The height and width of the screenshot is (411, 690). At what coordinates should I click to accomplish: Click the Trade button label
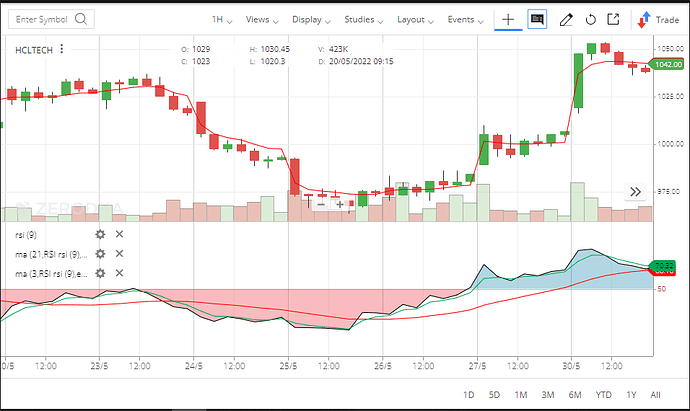click(x=667, y=20)
